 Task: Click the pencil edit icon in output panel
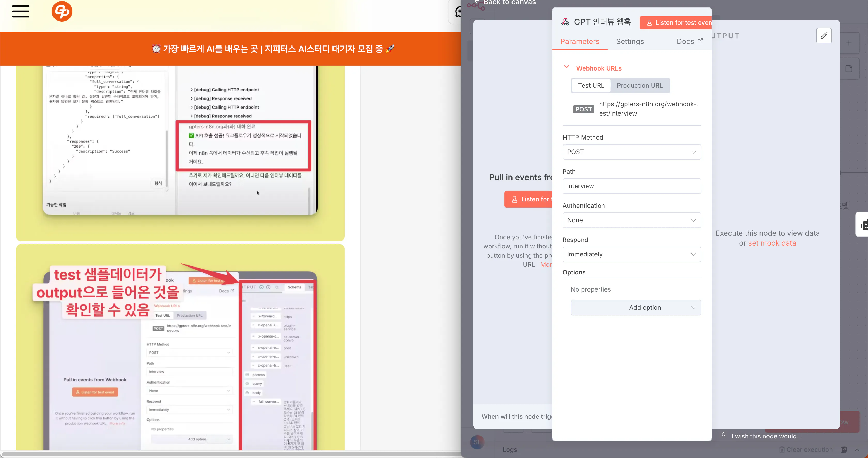(824, 36)
